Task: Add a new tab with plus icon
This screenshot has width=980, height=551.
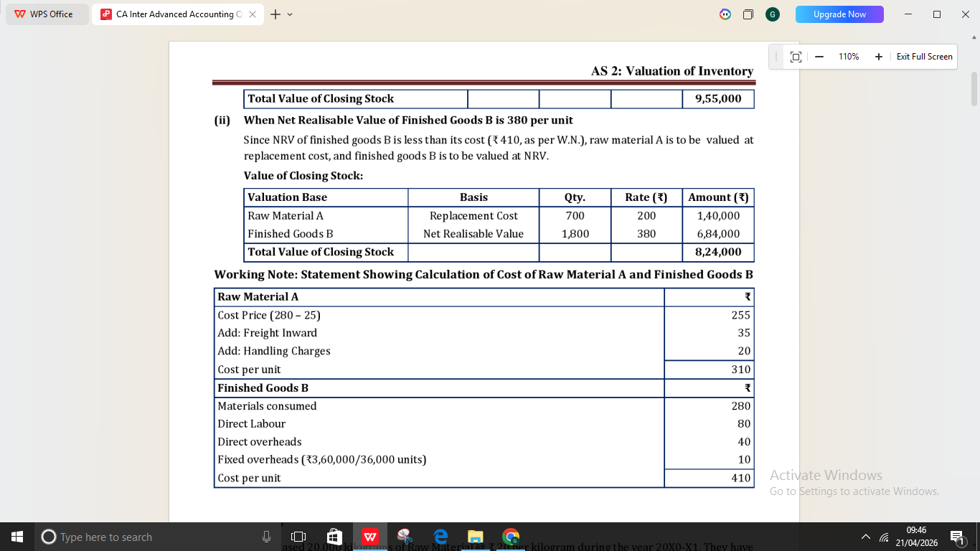Action: coord(275,14)
